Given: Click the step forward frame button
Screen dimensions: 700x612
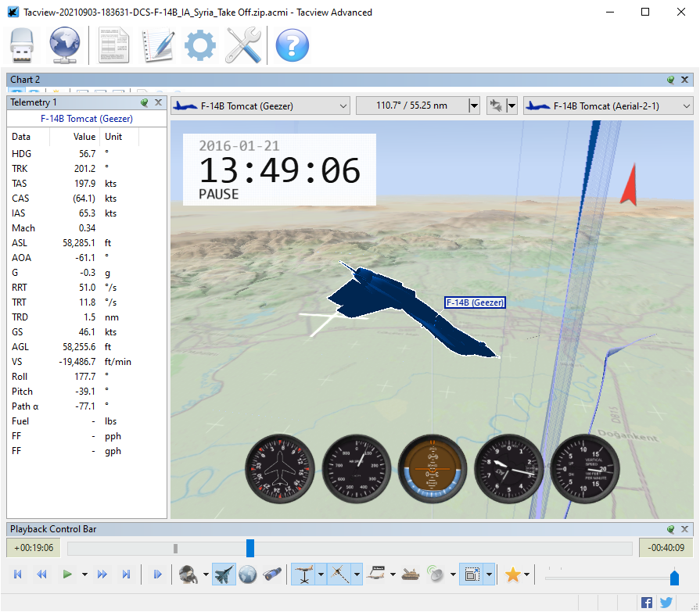Looking at the screenshot, I should point(157,574).
